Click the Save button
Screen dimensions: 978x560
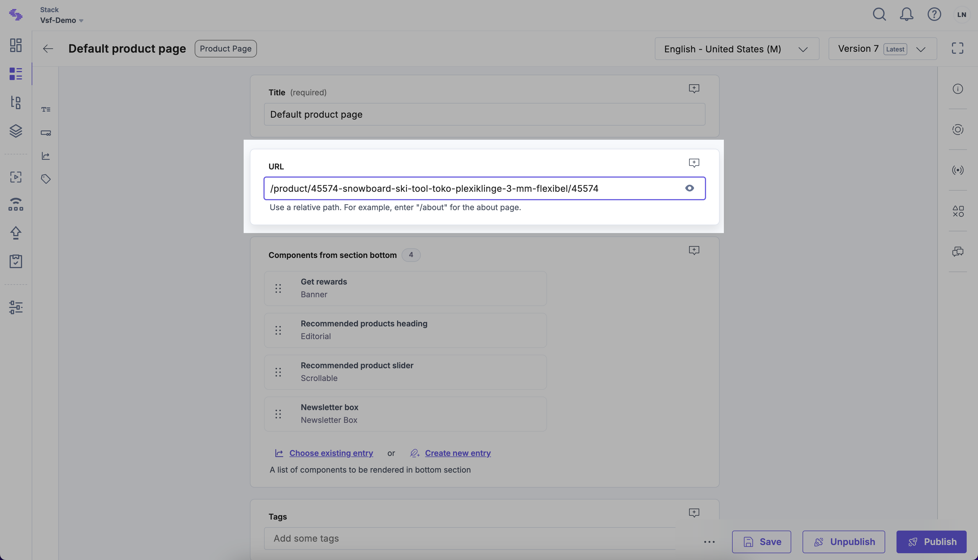click(762, 542)
